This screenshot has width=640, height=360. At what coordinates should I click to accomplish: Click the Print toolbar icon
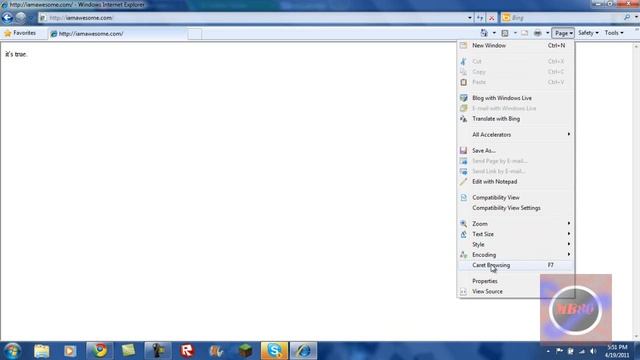pos(538,33)
